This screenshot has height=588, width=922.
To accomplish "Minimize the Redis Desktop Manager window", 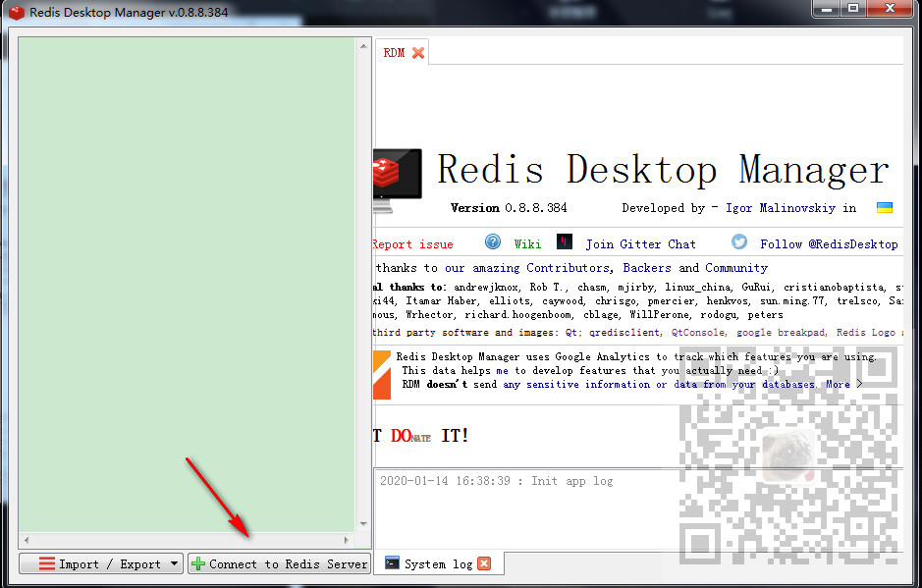I will (827, 9).
